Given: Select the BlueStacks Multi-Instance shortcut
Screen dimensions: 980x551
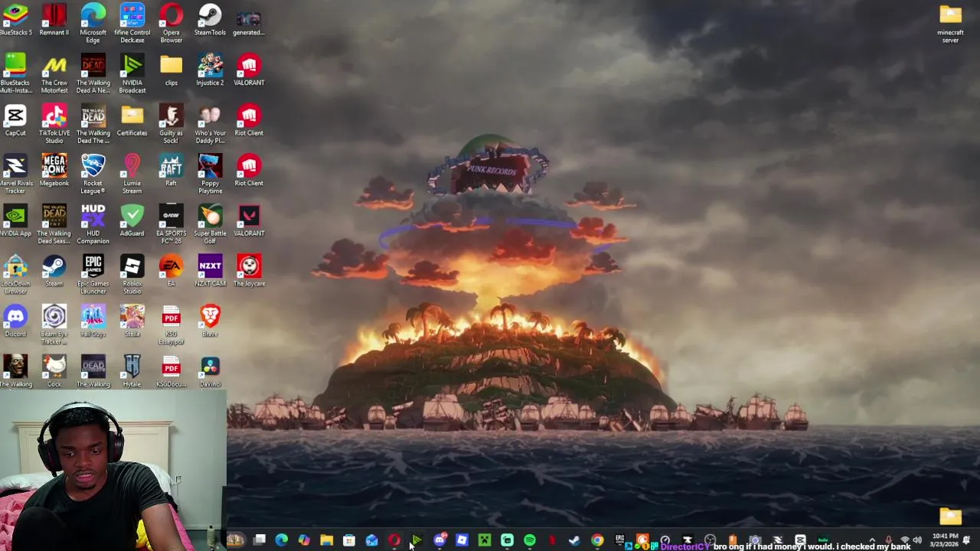Looking at the screenshot, I should 15,73.
